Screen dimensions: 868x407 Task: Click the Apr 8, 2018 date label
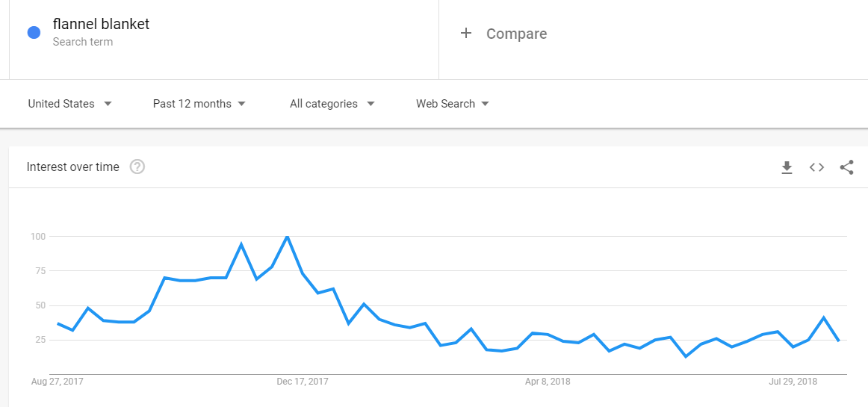[x=547, y=382]
